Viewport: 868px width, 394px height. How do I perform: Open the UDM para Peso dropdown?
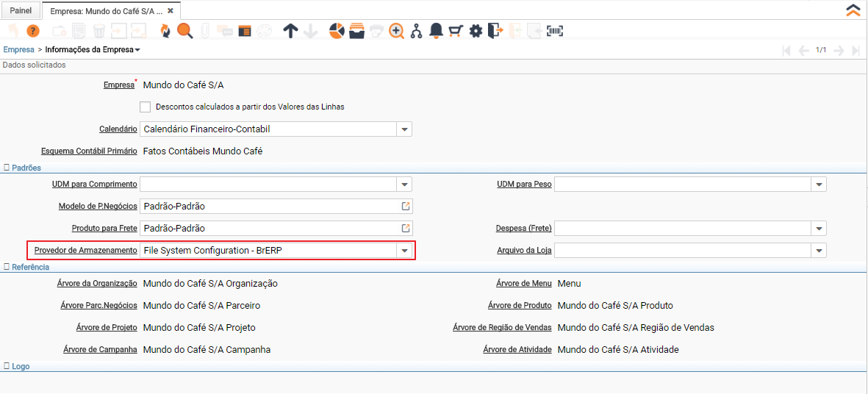click(818, 185)
